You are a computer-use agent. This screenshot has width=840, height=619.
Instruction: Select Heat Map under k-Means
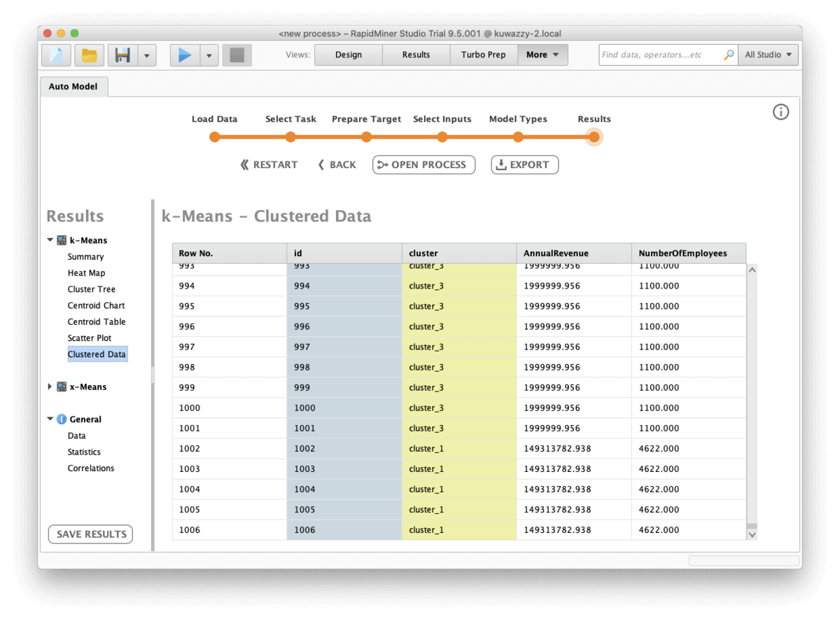tap(86, 273)
